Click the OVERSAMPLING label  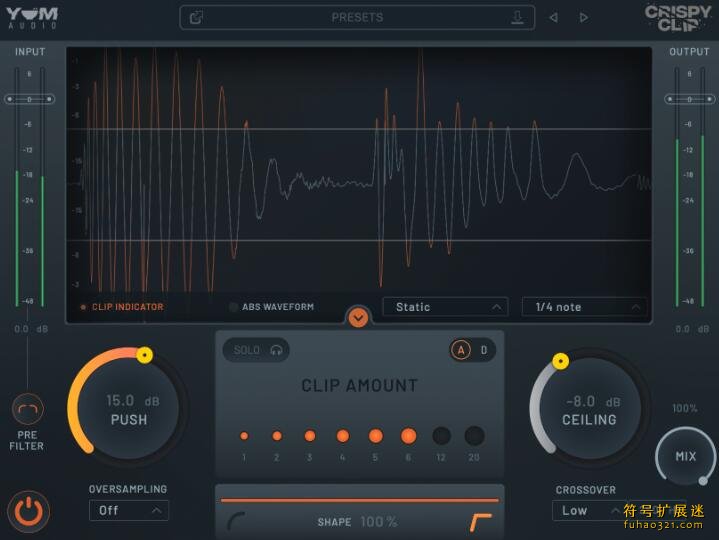click(128, 489)
